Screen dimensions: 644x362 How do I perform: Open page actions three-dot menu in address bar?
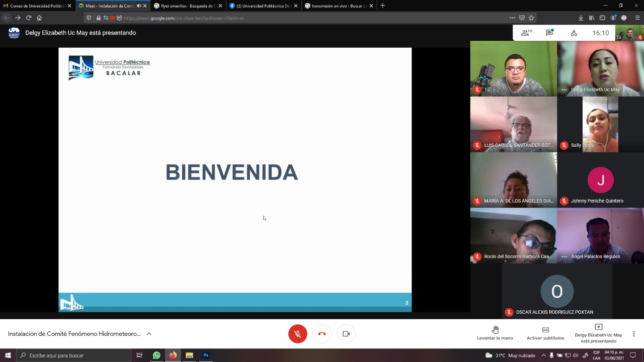click(512, 18)
